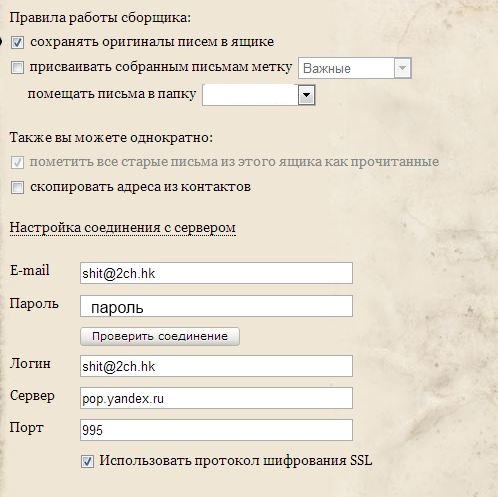Focus the Порт field showing 995

pos(216,430)
